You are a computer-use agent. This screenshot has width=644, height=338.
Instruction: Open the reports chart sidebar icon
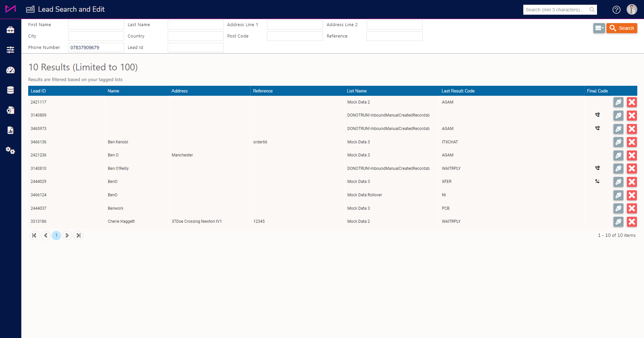coord(10,130)
